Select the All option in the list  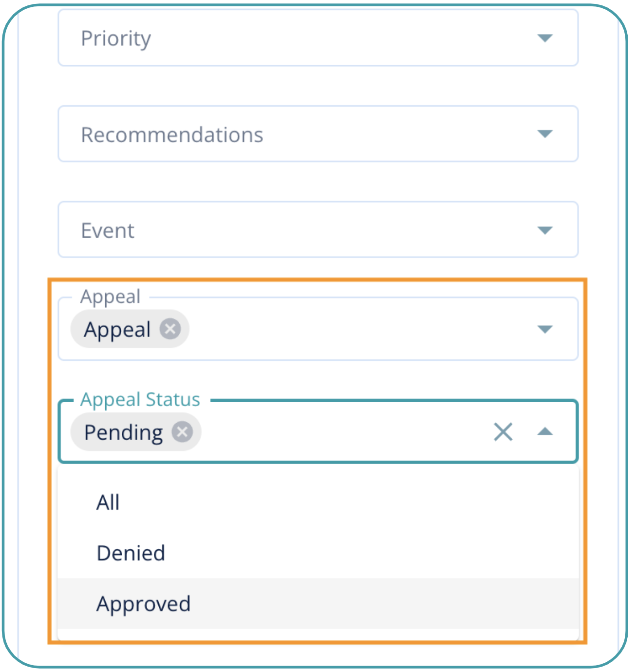(108, 502)
